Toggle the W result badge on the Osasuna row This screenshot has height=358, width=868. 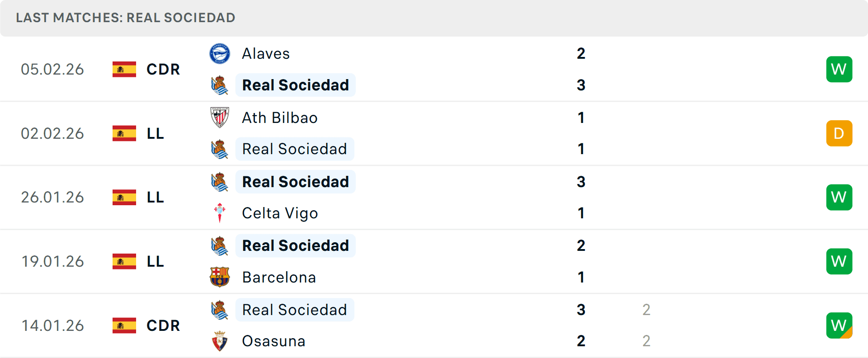click(839, 325)
